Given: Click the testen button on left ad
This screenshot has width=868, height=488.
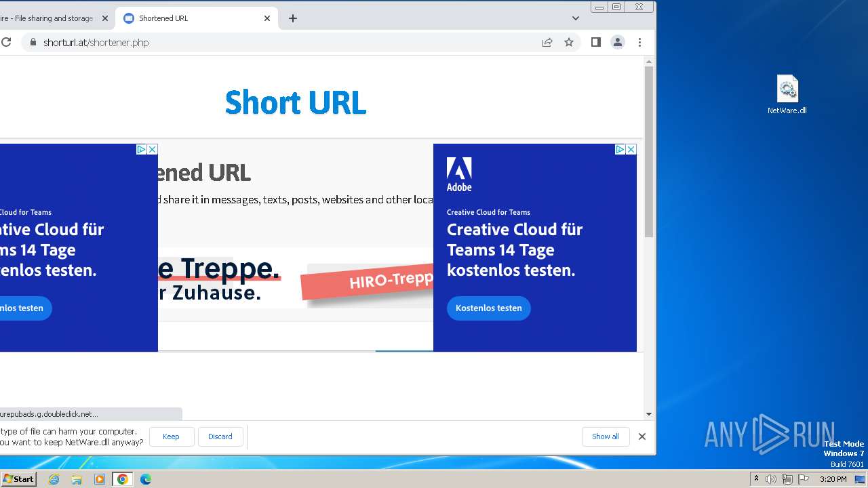Looking at the screenshot, I should 26,308.
